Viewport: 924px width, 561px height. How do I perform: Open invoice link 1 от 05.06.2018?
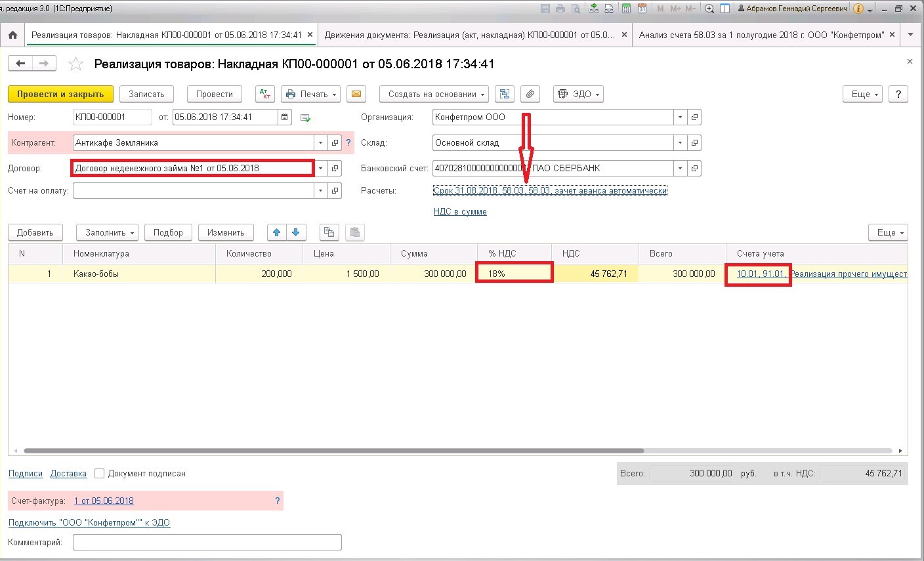coord(104,501)
